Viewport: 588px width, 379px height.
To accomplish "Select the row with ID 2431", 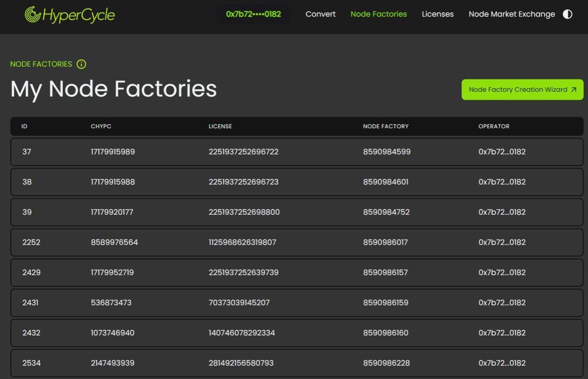I will (297, 303).
